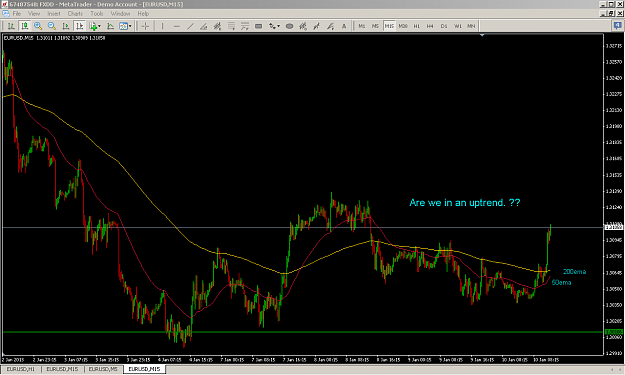
Task: Open the Indicators list icon with green plus
Action: pyautogui.click(x=93, y=26)
